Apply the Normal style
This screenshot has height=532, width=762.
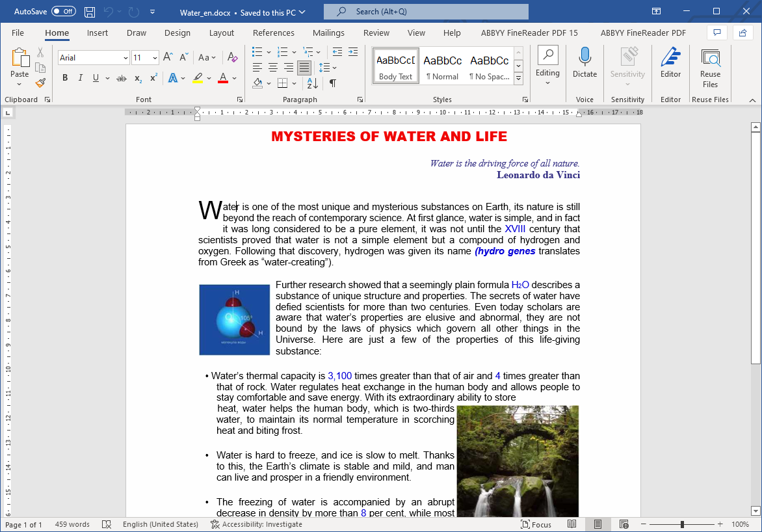442,66
